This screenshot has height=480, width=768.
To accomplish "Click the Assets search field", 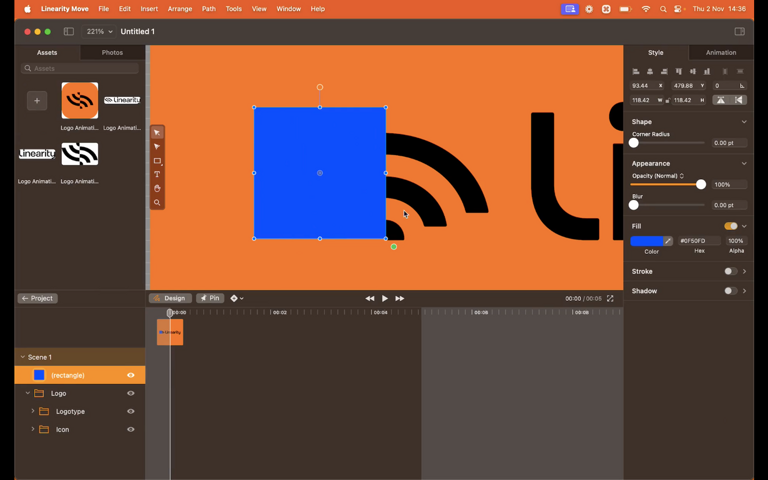I will [x=80, y=69].
